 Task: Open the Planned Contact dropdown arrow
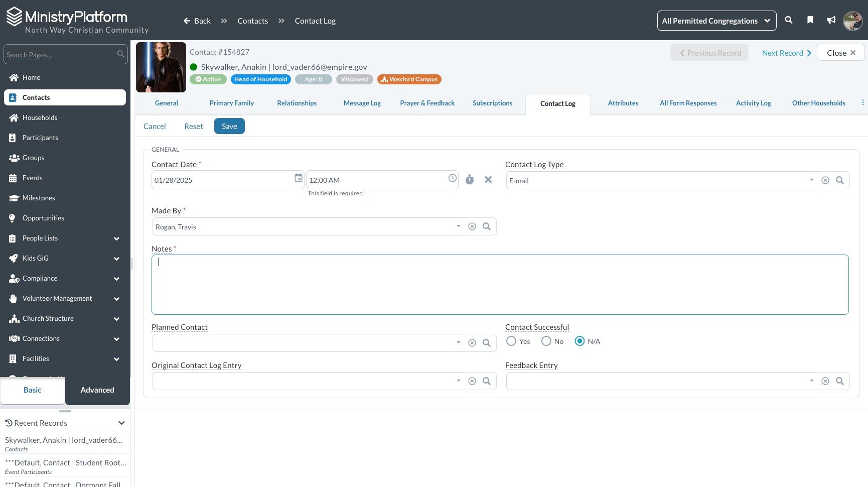pyautogui.click(x=459, y=342)
